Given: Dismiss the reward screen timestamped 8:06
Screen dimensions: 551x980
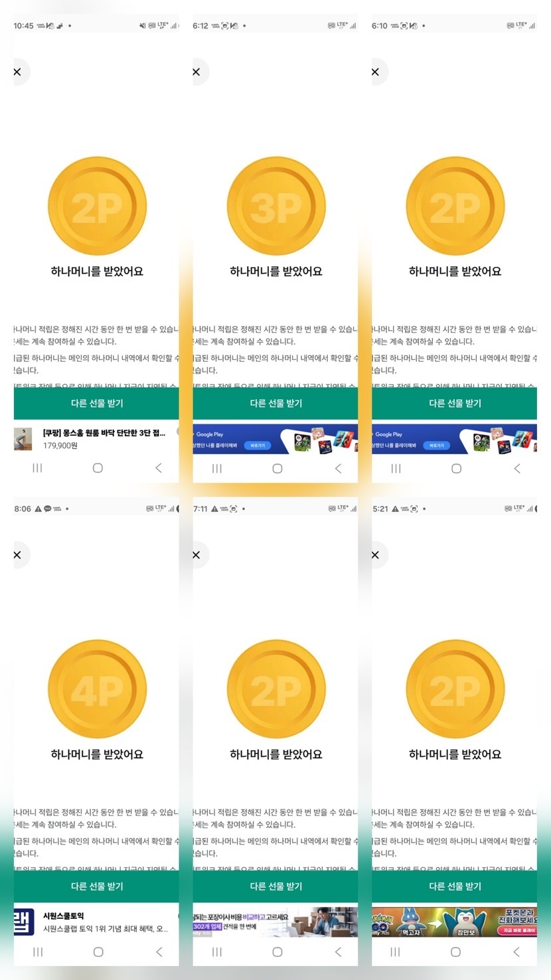Looking at the screenshot, I should 18,555.
